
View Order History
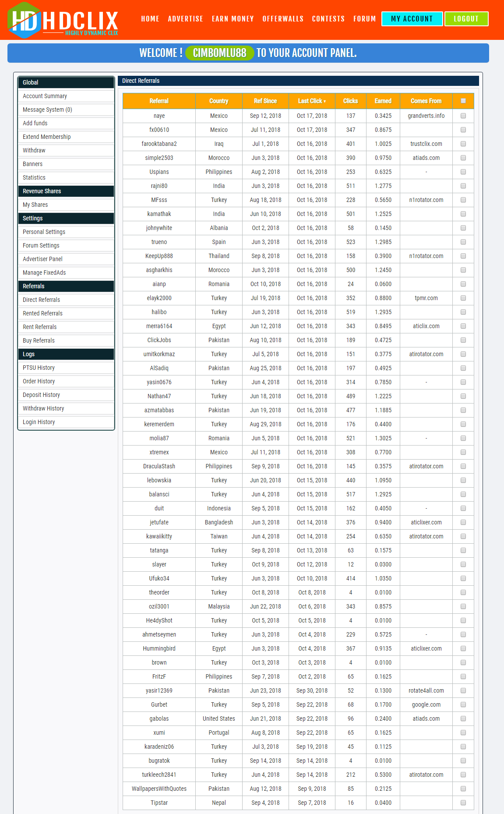click(66, 381)
